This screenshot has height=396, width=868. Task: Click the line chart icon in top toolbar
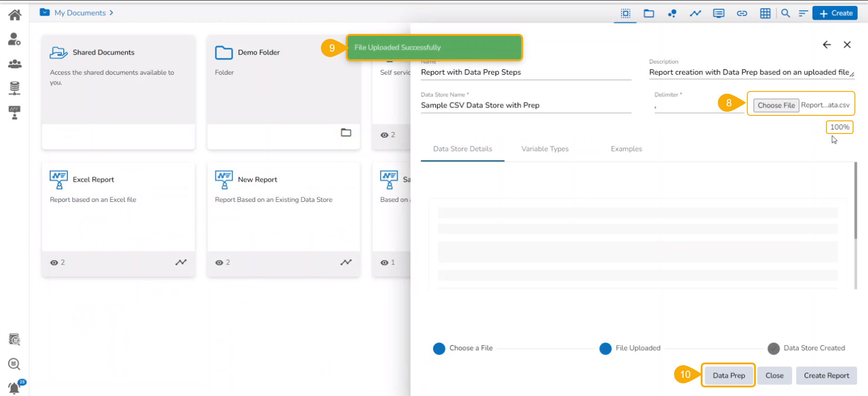pyautogui.click(x=695, y=14)
